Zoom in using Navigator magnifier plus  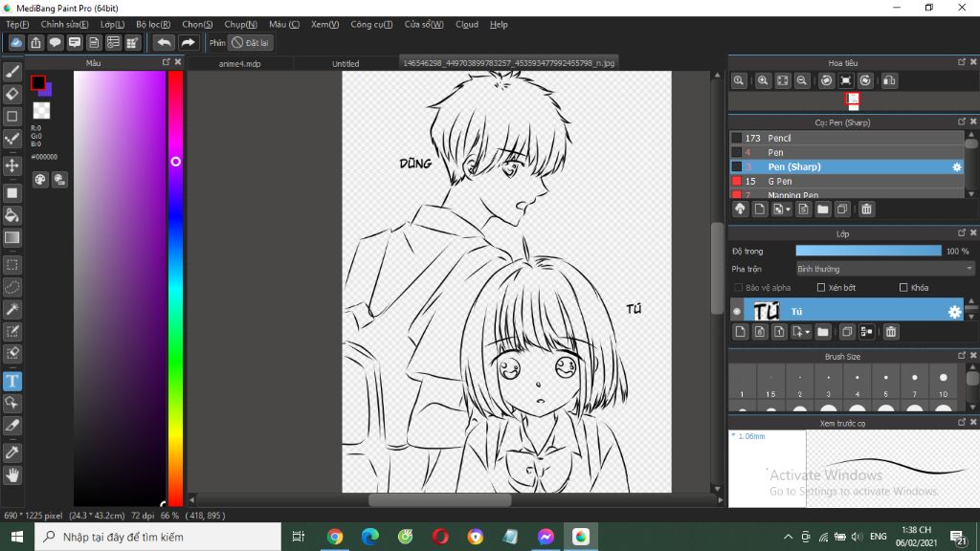[x=763, y=80]
